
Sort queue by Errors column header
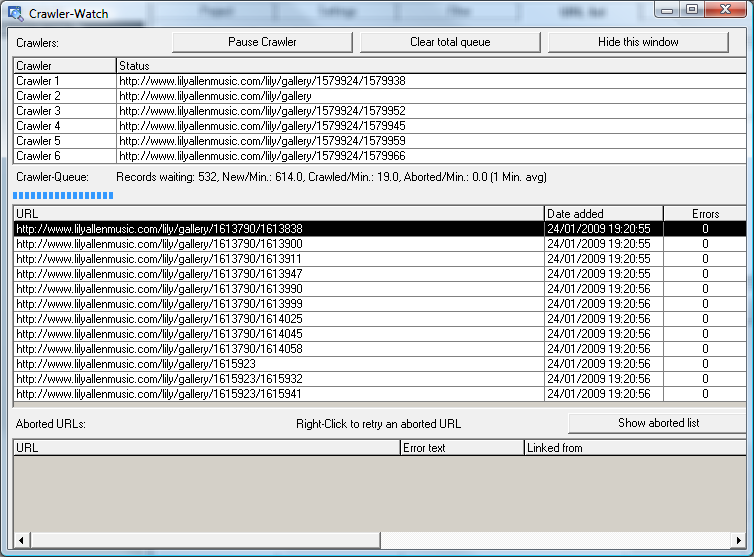coord(705,214)
